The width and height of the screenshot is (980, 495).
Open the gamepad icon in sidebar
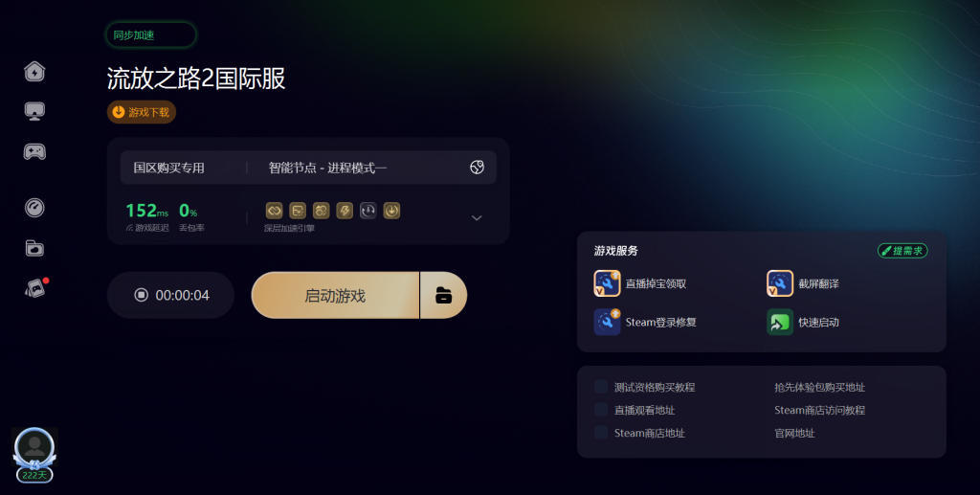(34, 151)
